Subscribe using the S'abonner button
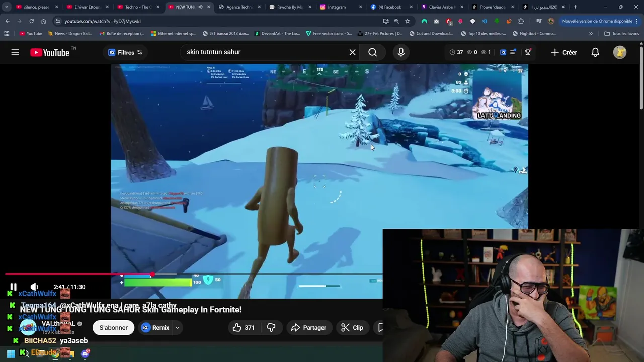The image size is (644, 362). point(113,328)
